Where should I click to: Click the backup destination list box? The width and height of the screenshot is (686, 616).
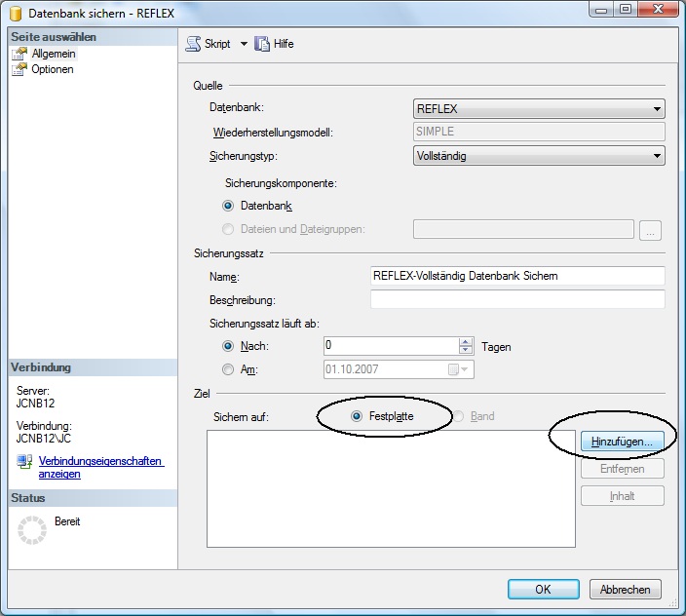(x=391, y=488)
